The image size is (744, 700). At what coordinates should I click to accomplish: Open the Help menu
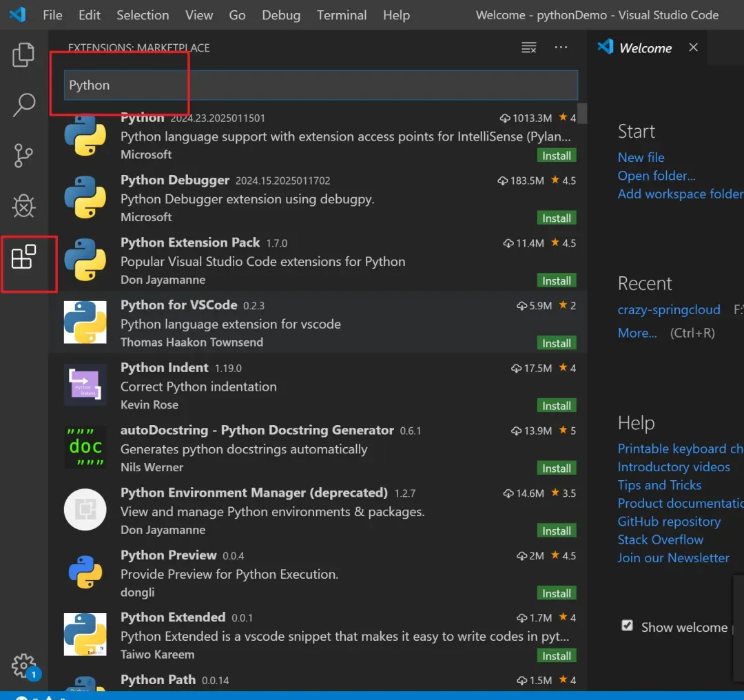click(x=396, y=15)
